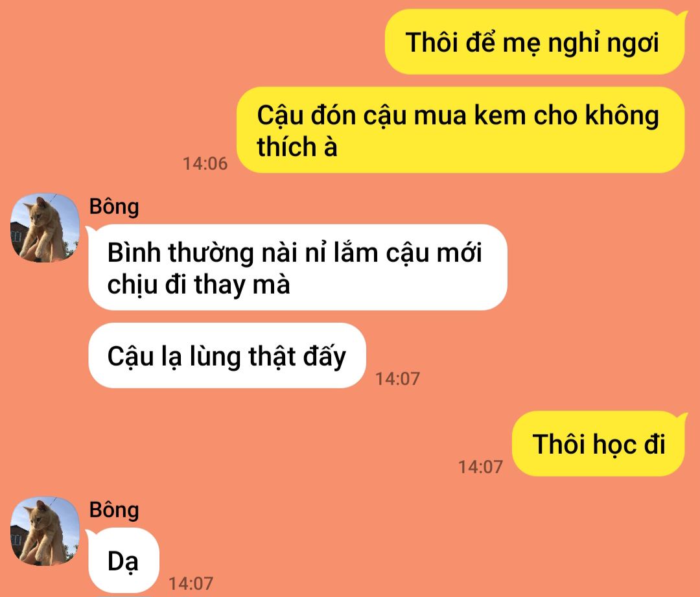700x597 pixels.
Task: Tap the 14:07 timestamp next to 'Dạ'
Action: pyautogui.click(x=191, y=583)
